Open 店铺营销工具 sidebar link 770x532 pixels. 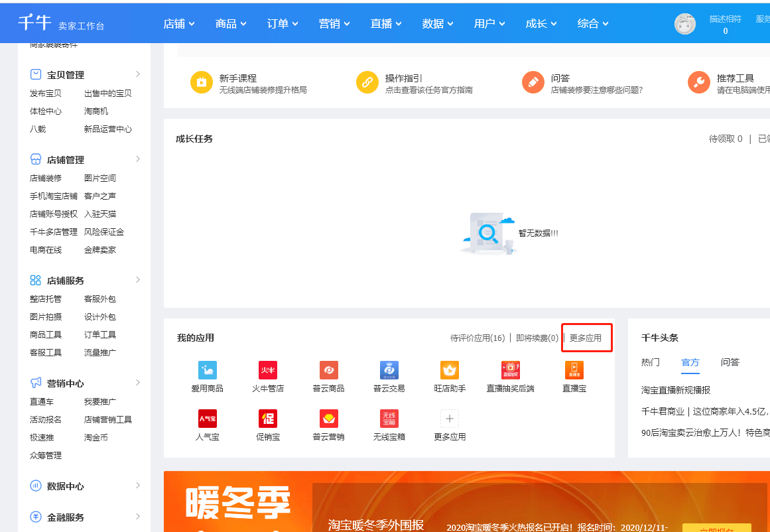[x=108, y=419]
